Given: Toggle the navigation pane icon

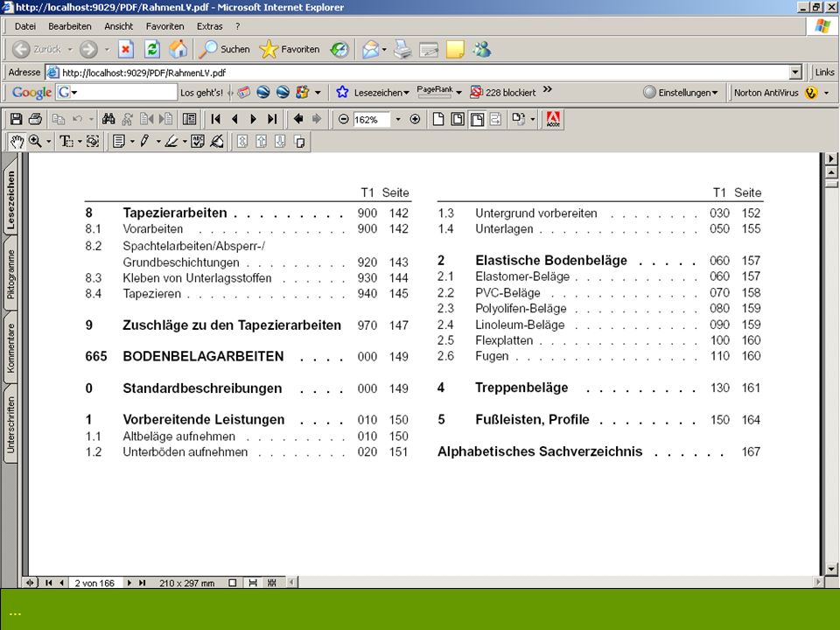Looking at the screenshot, I should coord(189,119).
